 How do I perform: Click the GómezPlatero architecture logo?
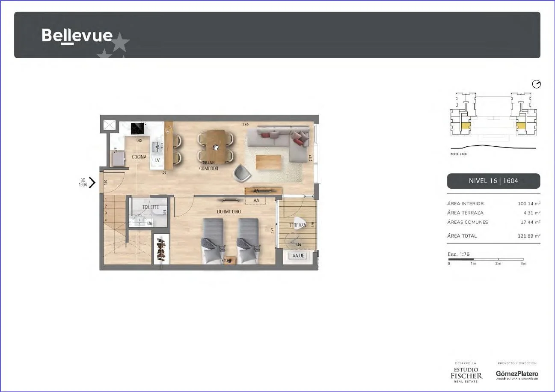pos(517,374)
